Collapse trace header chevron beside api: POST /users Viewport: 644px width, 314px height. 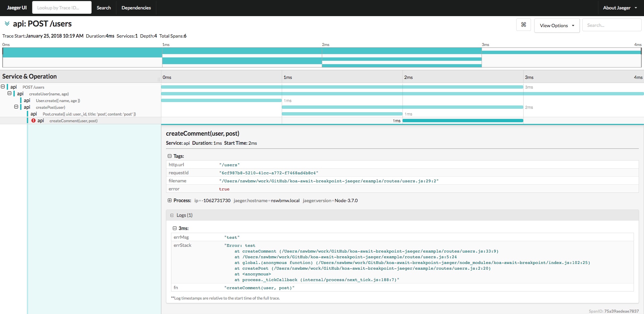pyautogui.click(x=7, y=24)
